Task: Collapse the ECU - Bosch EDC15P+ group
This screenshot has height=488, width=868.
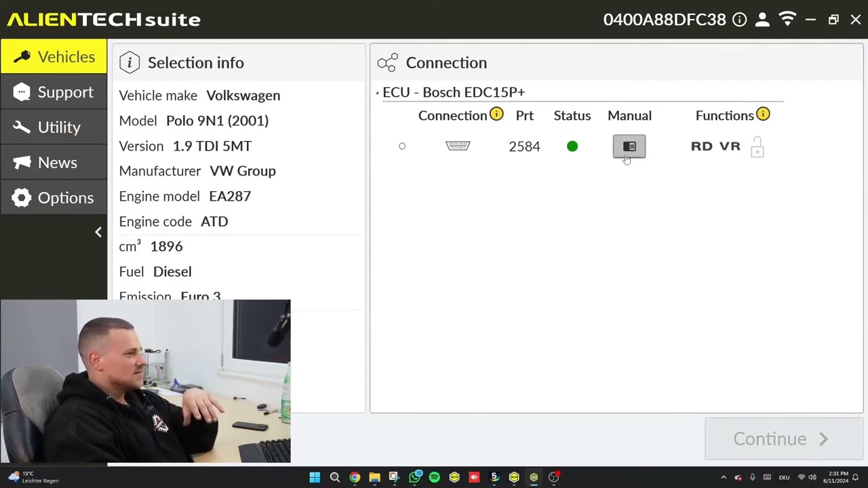Action: point(378,93)
